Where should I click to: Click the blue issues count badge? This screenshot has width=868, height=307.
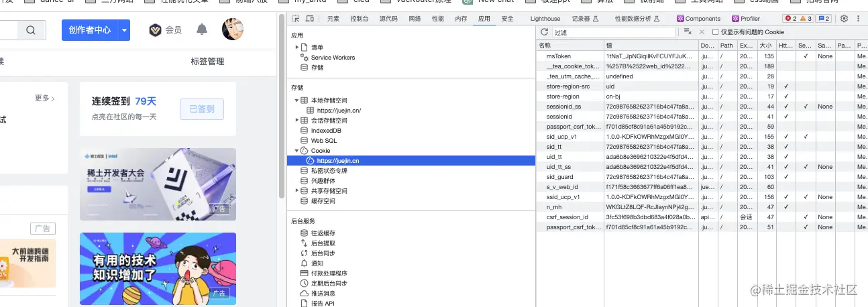pos(824,19)
